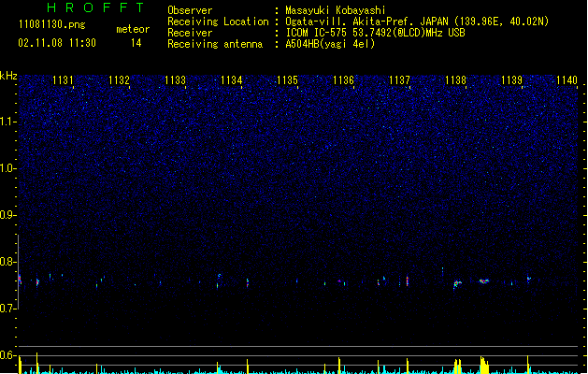Click the 0.7 frequency axis label

7,309
